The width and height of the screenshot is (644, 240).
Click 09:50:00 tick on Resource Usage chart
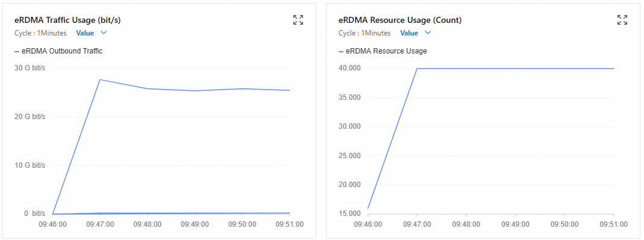[564, 224]
